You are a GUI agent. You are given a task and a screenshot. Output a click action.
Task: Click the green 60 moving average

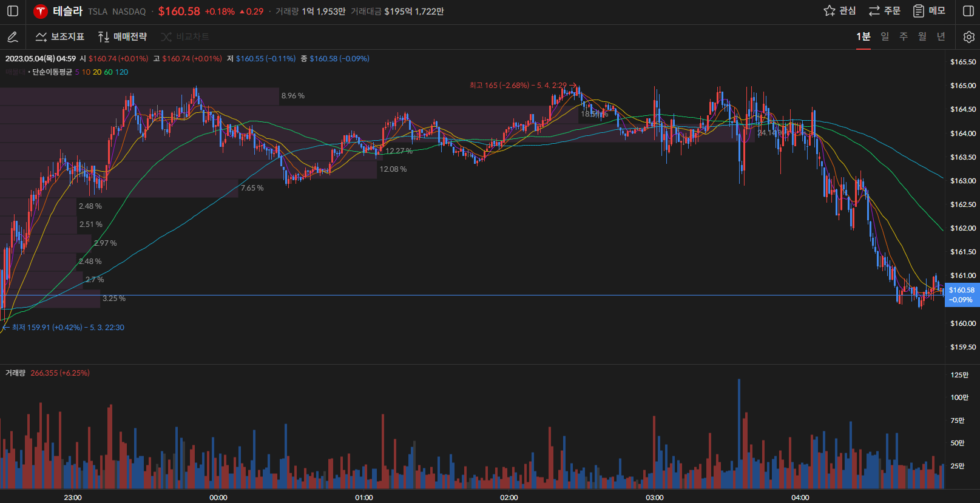[x=108, y=72]
